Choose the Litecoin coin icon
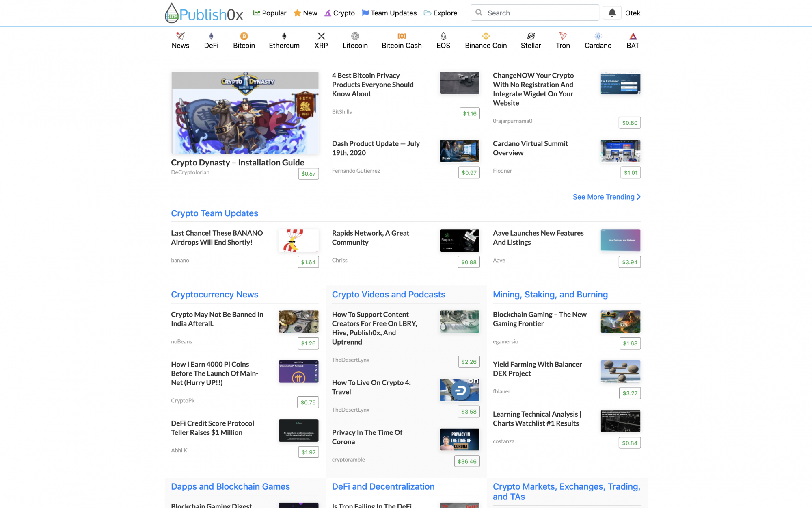Screen dimensions: 812x508 (x=355, y=36)
